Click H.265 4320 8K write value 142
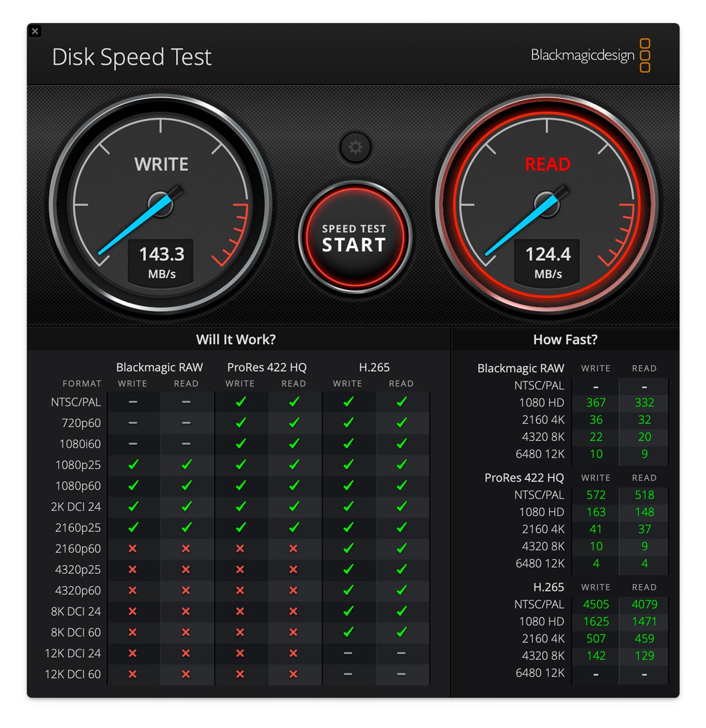 click(596, 655)
